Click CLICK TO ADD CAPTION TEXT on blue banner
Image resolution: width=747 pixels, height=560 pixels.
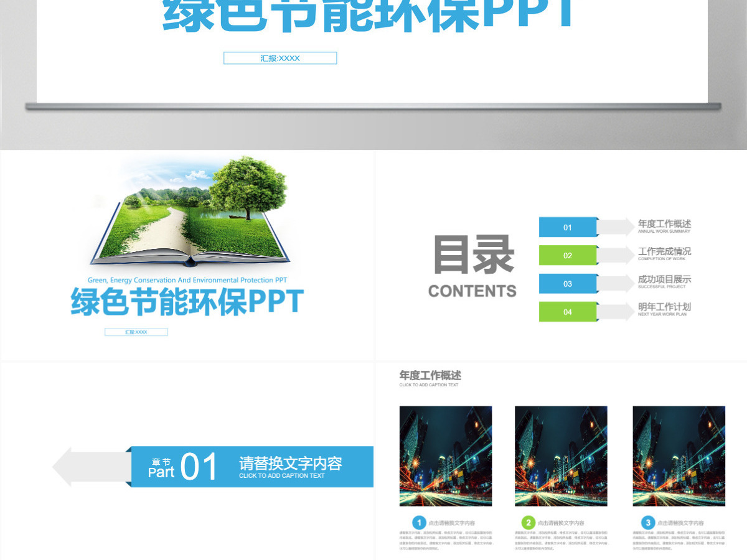pyautogui.click(x=282, y=476)
